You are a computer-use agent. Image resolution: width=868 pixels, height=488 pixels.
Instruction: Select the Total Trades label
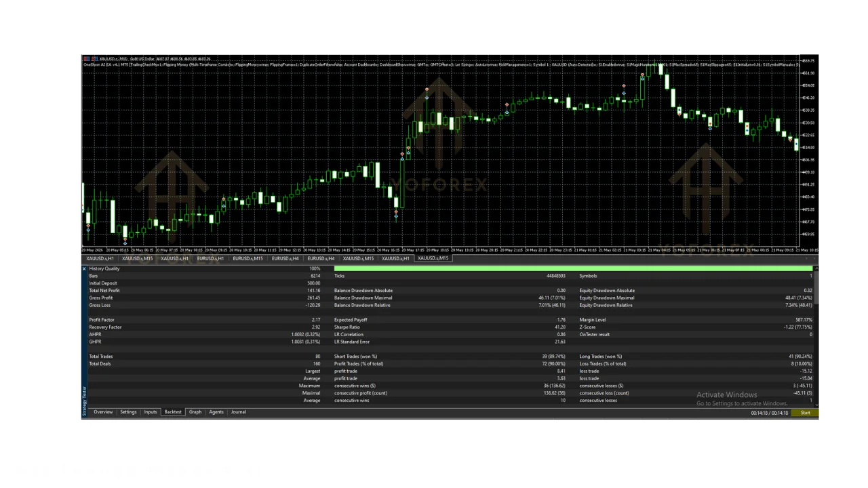pos(101,357)
